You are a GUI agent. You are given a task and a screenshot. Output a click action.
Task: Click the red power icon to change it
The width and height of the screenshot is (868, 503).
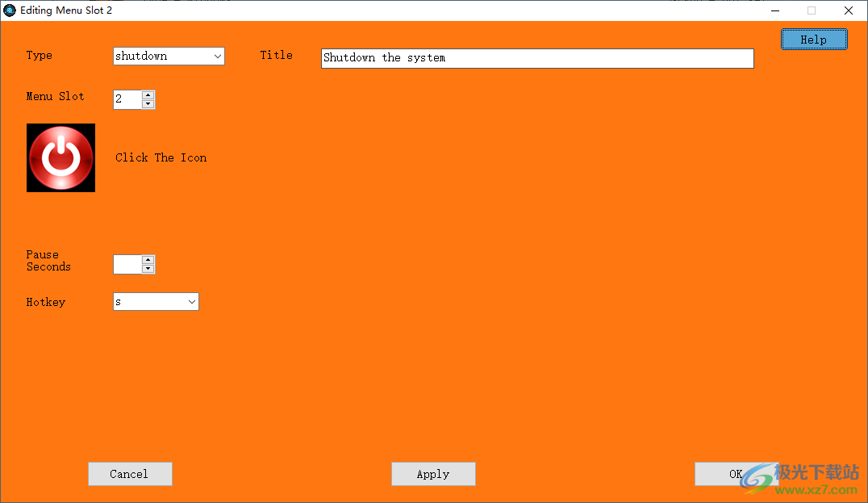pos(61,157)
